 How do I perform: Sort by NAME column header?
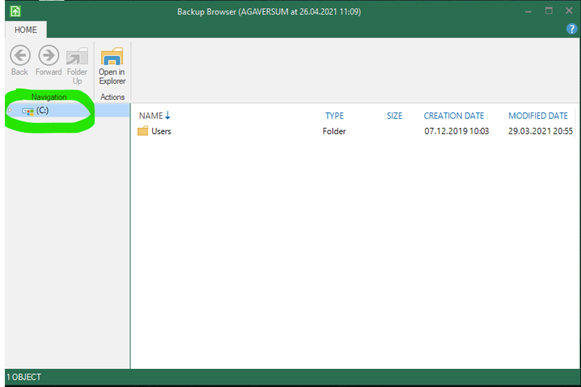151,116
